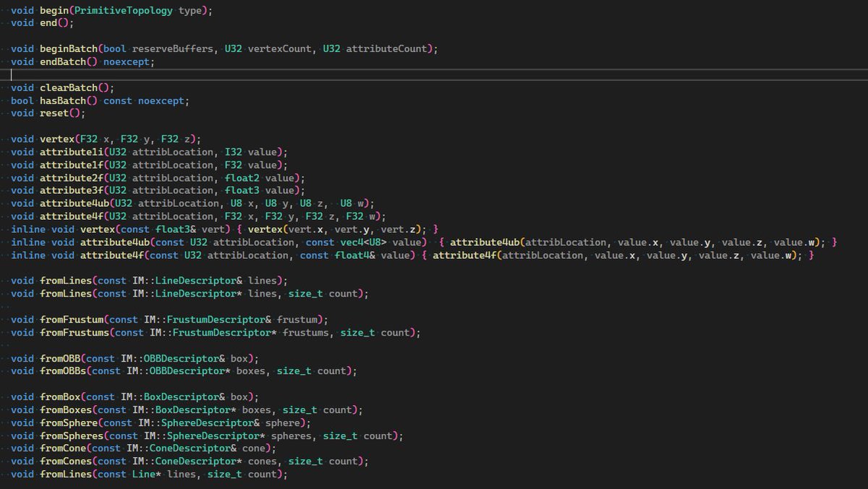Click the 'hasBatch' function name
Image resolution: width=868 pixels, height=489 pixels.
63,101
